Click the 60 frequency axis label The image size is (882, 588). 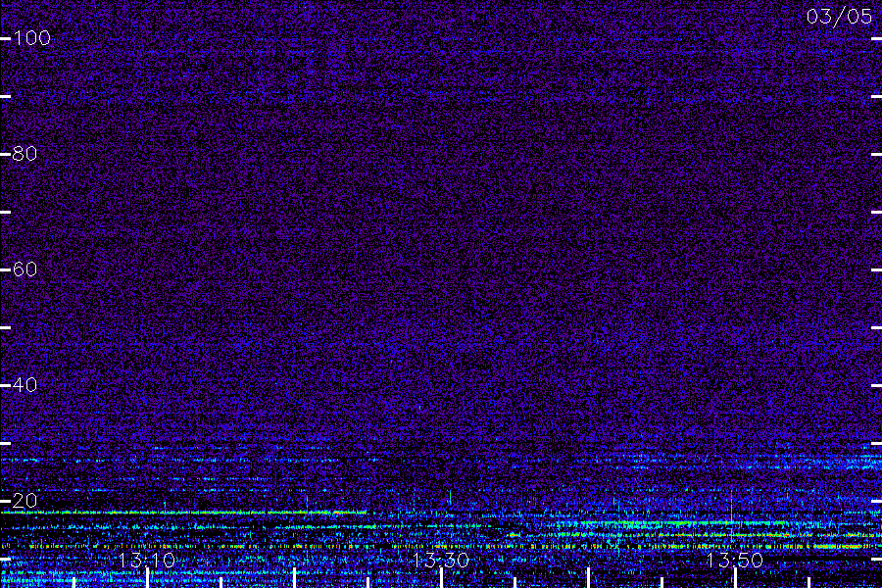pyautogui.click(x=24, y=269)
